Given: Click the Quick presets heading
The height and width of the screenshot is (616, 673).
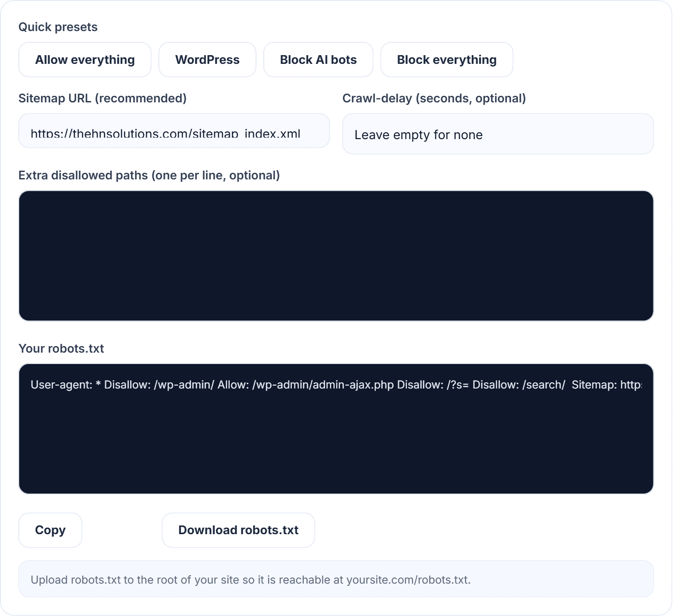Looking at the screenshot, I should pos(58,27).
